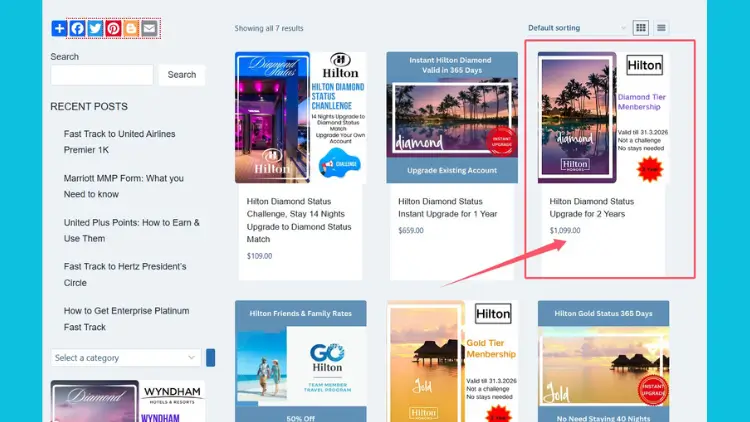Open Marriott MMP Form post link
The width and height of the screenshot is (750, 422).
pos(124,186)
